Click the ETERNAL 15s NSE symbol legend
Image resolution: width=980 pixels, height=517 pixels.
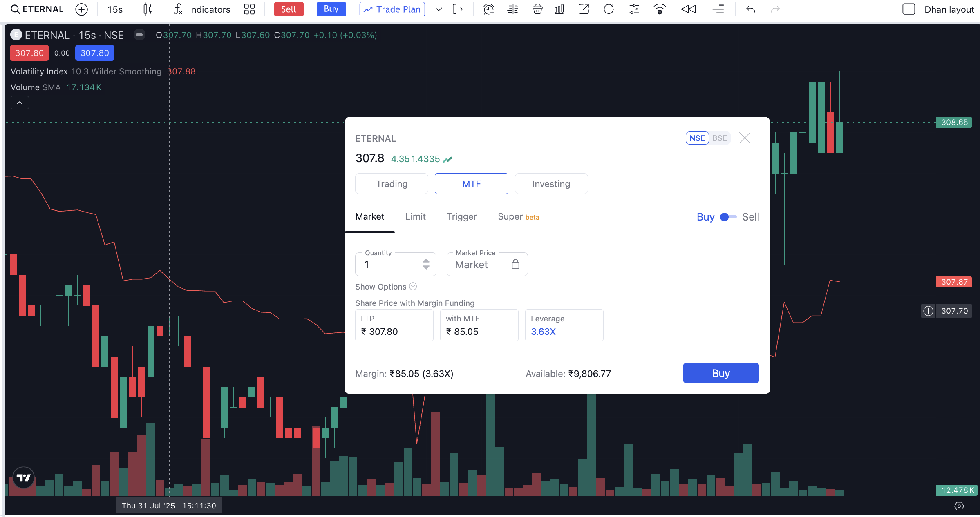click(x=74, y=35)
